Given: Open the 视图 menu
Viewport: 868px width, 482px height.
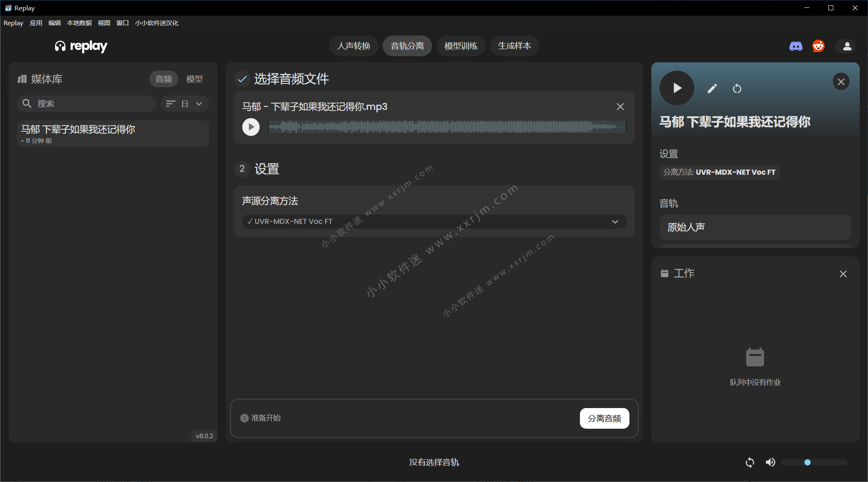Looking at the screenshot, I should (104, 23).
